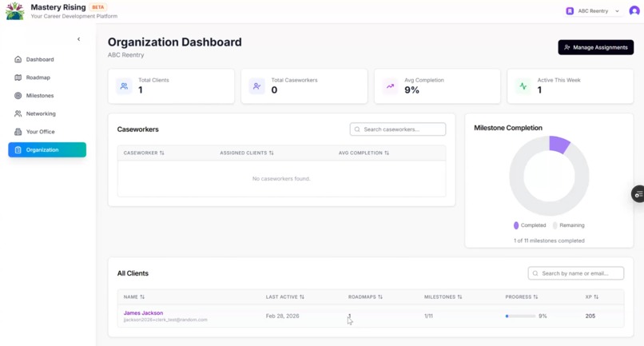This screenshot has height=346, width=644.
Task: Sort by the Assigned Clients column
Action: [246, 153]
